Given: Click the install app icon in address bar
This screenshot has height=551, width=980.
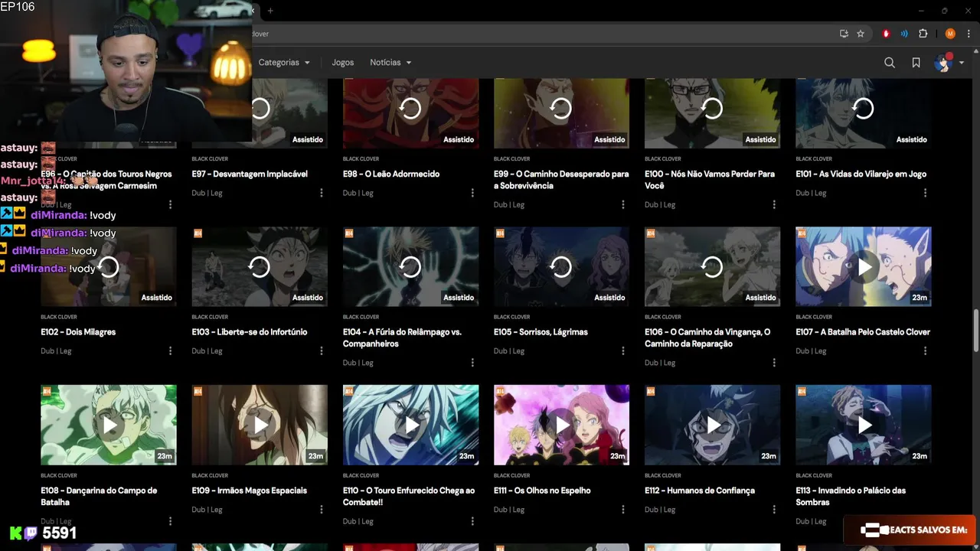Looking at the screenshot, I should pyautogui.click(x=844, y=34).
